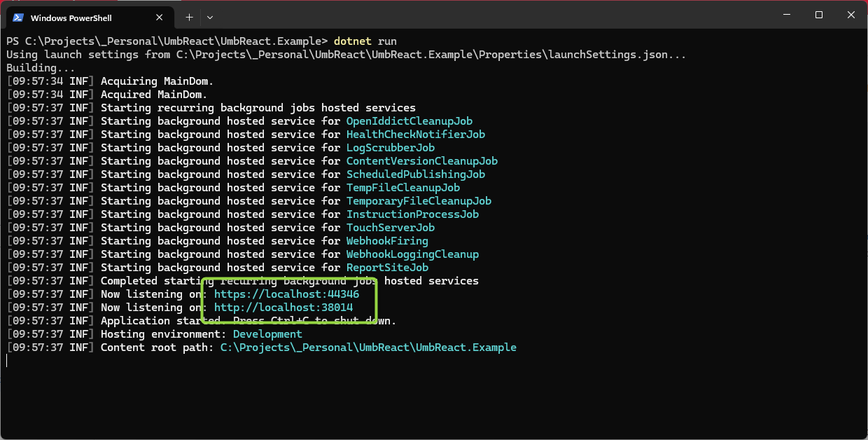Close the terminal window

pos(850,15)
